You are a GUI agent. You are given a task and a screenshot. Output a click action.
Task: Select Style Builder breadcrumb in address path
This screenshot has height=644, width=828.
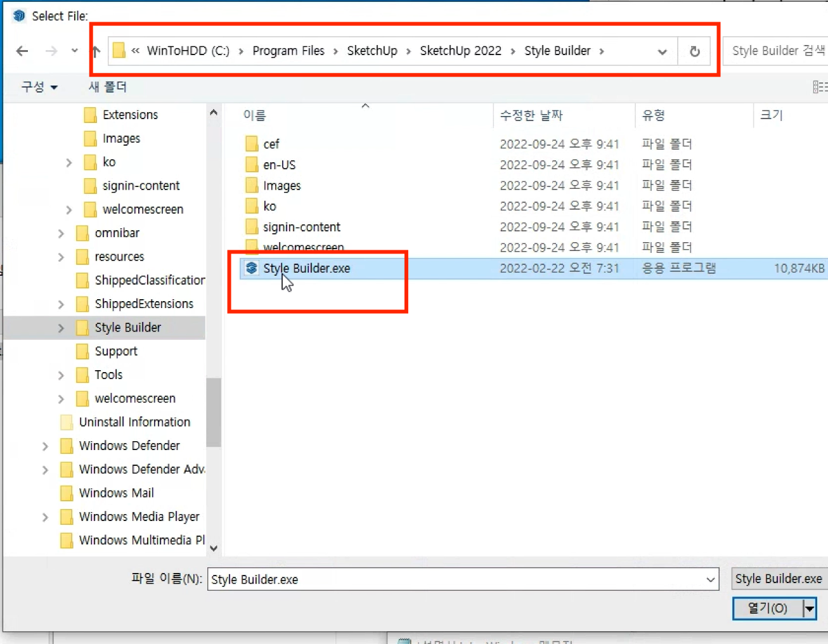[557, 51]
